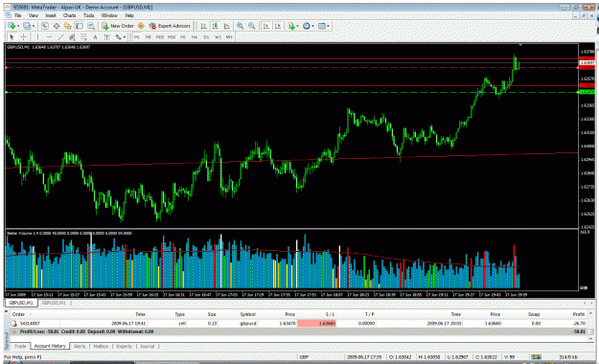Open the Window menu

(109, 15)
